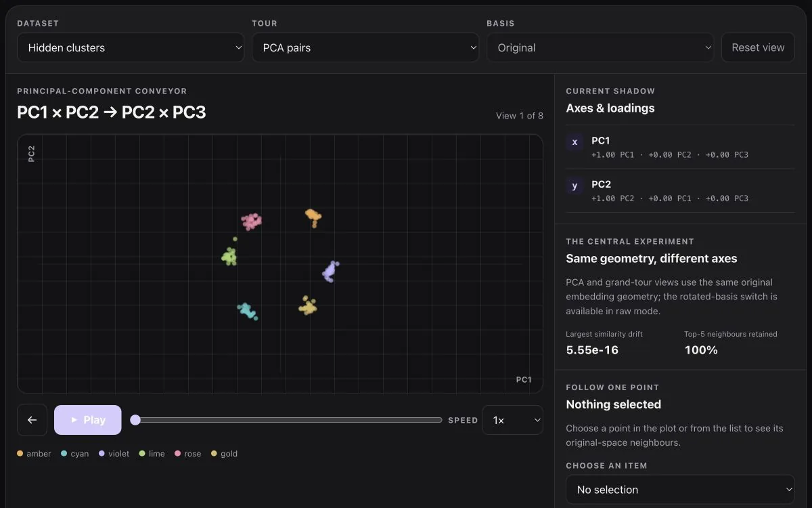Select a point in the lime cluster
Viewport: 812px width, 508px height.
(x=229, y=257)
